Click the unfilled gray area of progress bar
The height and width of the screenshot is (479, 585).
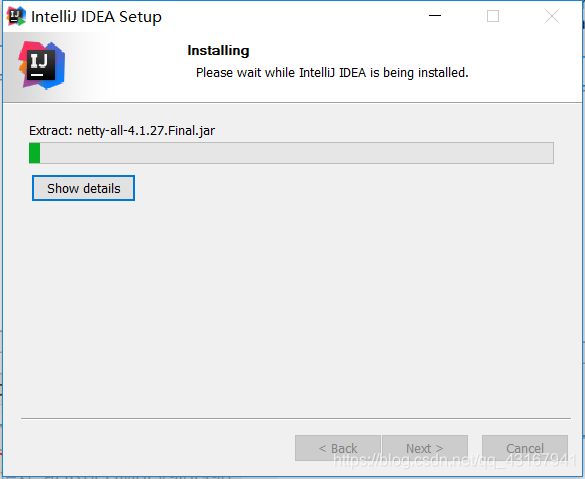click(x=297, y=153)
